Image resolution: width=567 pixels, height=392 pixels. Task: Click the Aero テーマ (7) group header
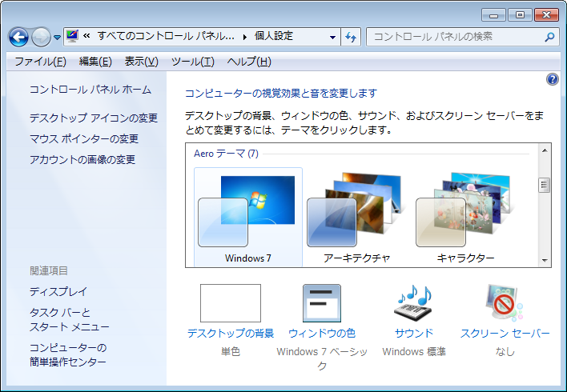click(x=226, y=154)
